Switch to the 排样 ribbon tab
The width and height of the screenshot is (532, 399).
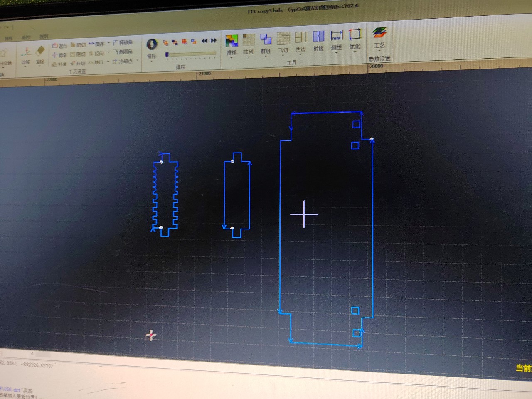coord(9,38)
